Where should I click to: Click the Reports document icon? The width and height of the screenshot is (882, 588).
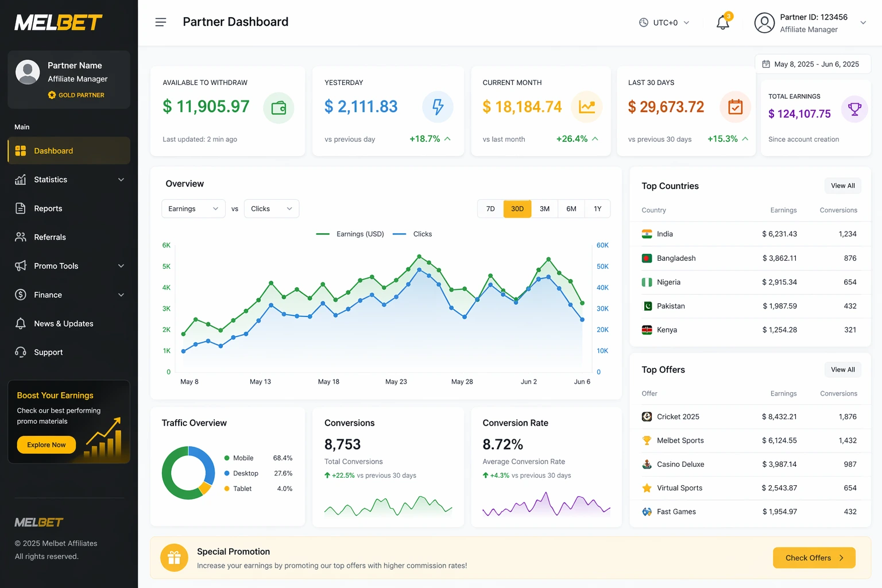pos(21,208)
